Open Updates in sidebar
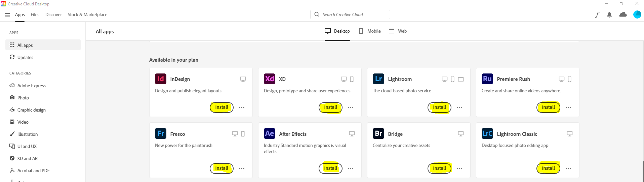The width and height of the screenshot is (644, 182). (x=43, y=57)
